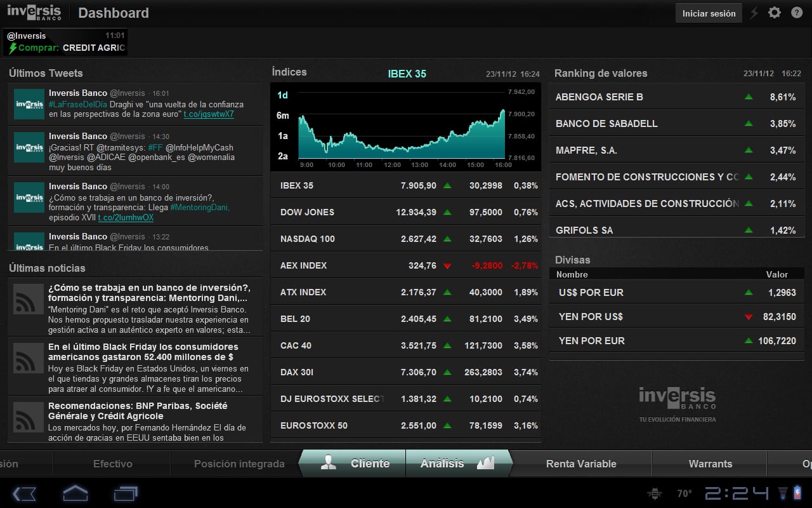Click the Inversis Banco logo in header
This screenshot has width=812, height=508.
coord(34,12)
